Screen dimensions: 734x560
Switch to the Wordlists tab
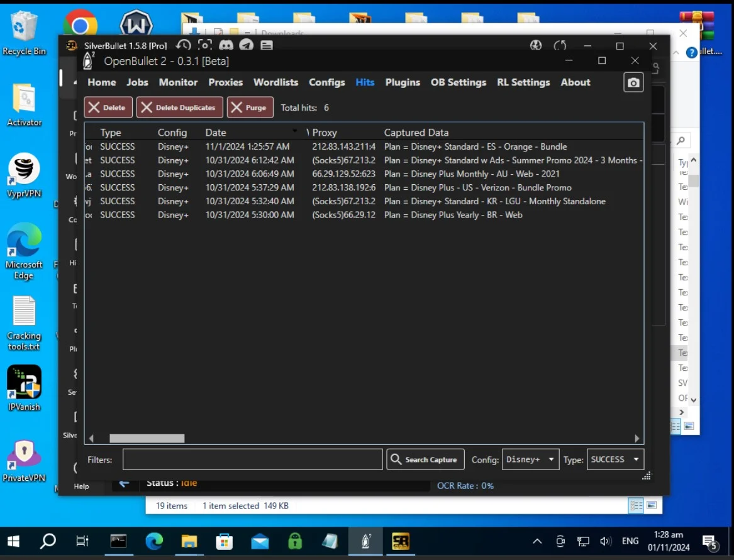275,82
